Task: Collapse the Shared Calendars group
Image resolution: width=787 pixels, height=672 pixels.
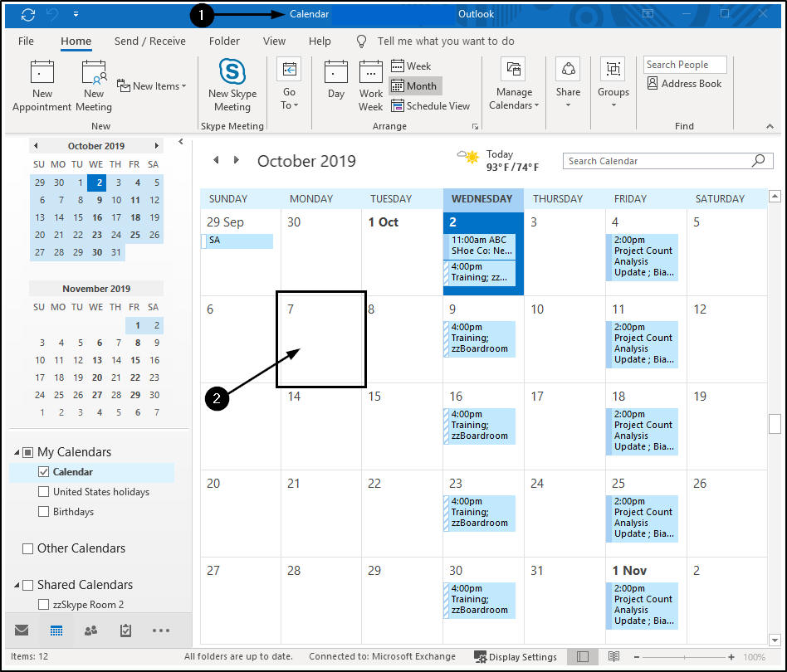Action: click(x=17, y=585)
